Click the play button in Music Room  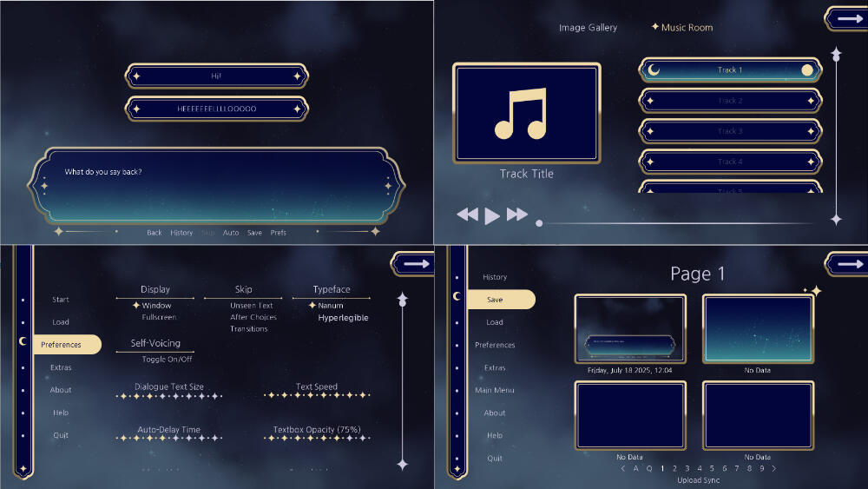point(492,215)
